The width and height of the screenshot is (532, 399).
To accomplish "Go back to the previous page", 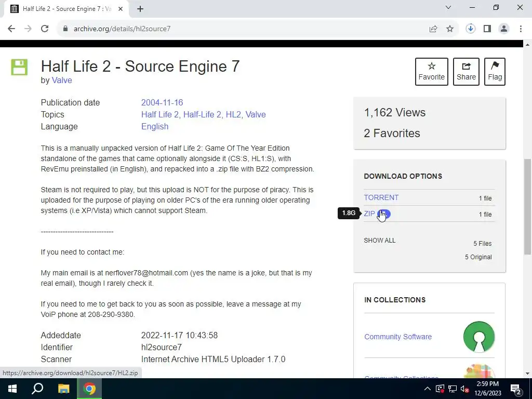I will point(11,29).
